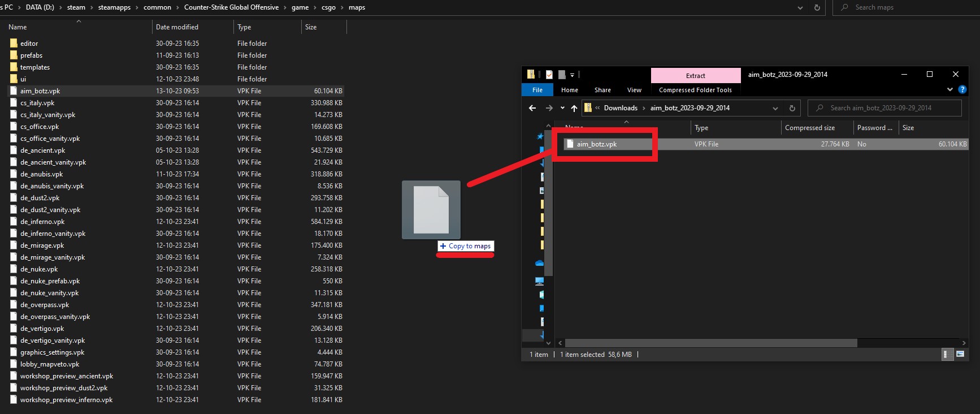Click the de_dust2.vpk file icon
The image size is (980, 414).
point(14,198)
